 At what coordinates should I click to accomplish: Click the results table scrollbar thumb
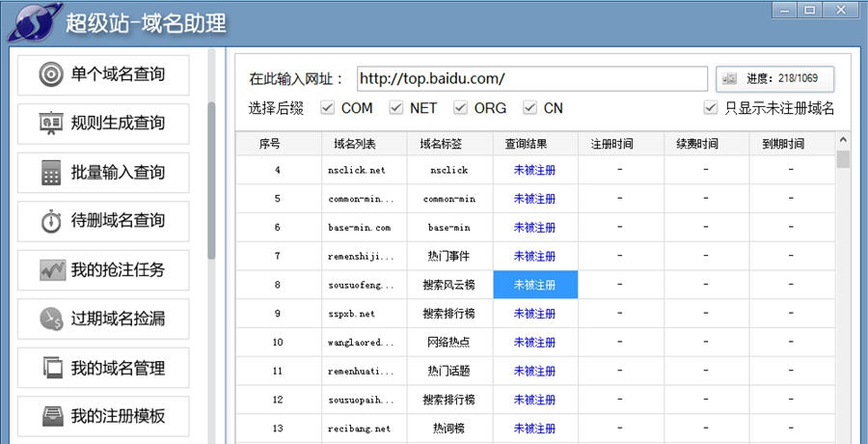coord(843,158)
